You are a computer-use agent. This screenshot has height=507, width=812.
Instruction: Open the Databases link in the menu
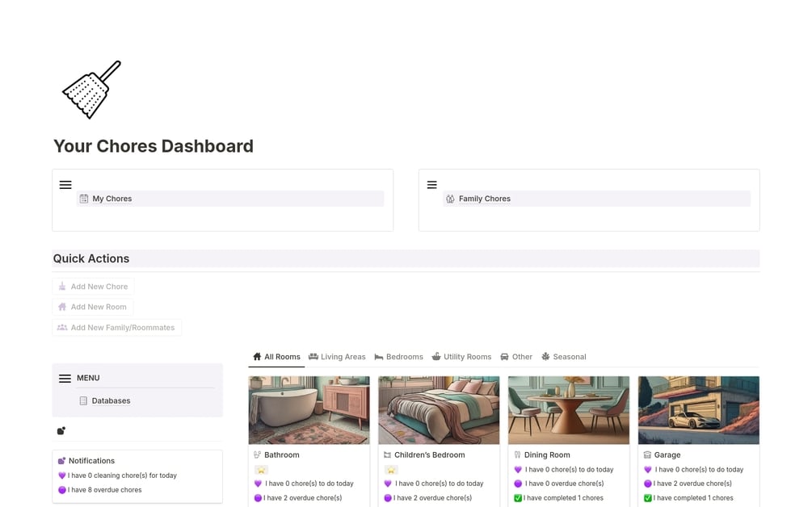coord(111,401)
